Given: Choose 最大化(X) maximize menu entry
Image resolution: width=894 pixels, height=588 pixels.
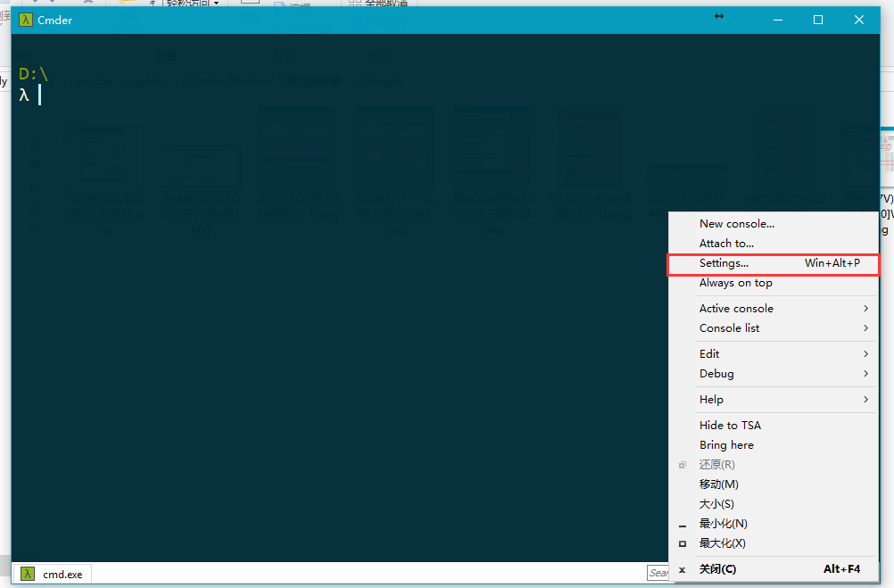Looking at the screenshot, I should pos(774,543).
